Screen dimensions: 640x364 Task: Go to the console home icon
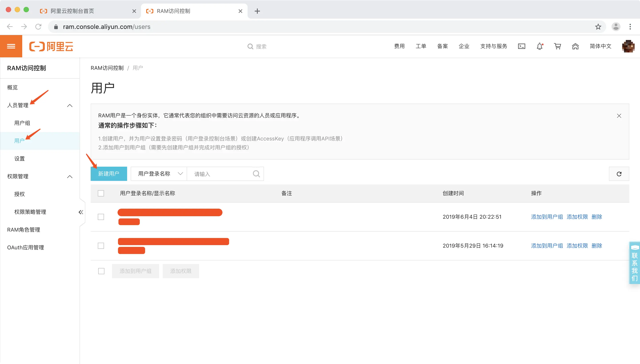(x=575, y=46)
